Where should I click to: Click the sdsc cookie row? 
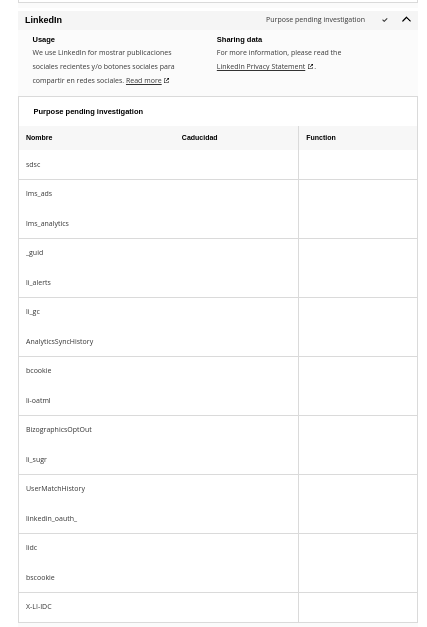pyautogui.click(x=218, y=165)
